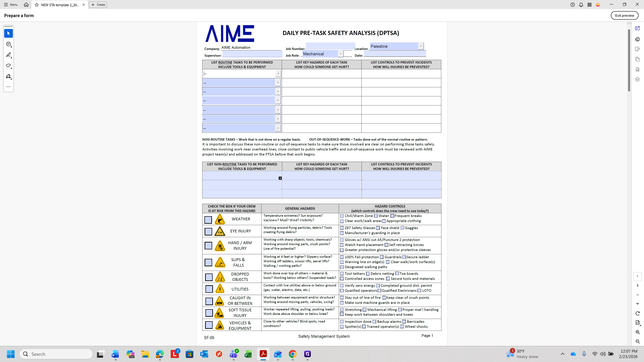This screenshot has width=644, height=362.
Task: Select the highlight pen tool
Action: click(x=8, y=55)
